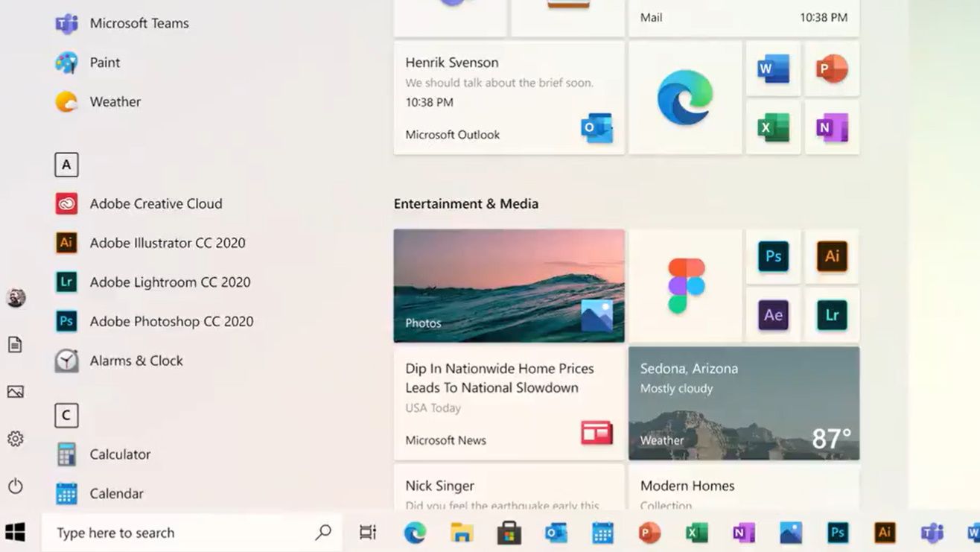Open Paint from the Start menu

(x=104, y=63)
